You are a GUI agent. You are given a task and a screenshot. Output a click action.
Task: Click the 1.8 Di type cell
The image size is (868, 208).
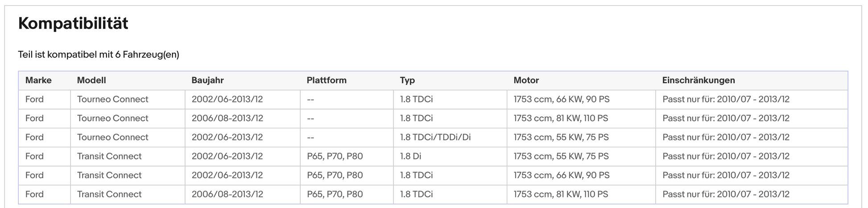point(450,156)
